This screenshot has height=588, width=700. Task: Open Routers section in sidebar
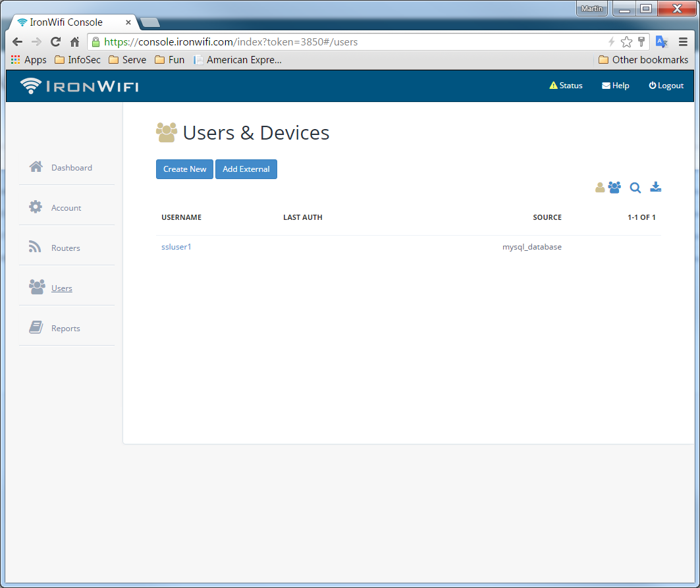point(65,248)
